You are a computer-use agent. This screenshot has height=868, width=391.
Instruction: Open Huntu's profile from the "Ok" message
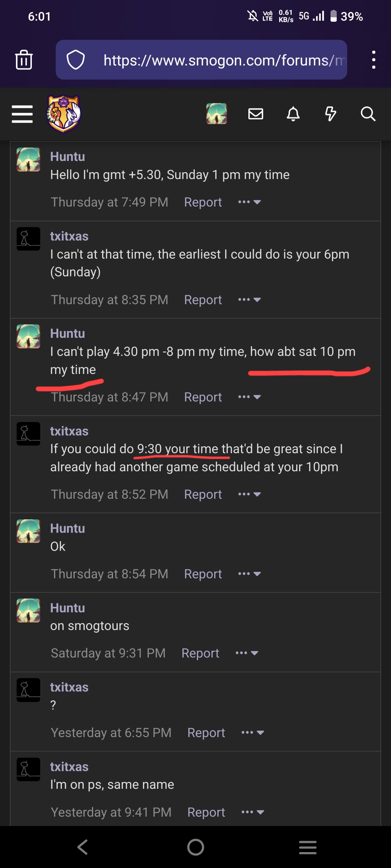click(x=67, y=528)
